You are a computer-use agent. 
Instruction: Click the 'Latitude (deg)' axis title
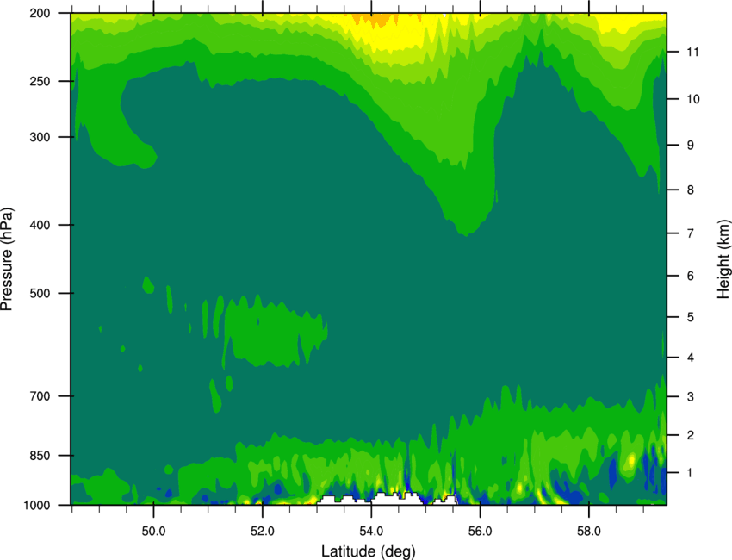tap(368, 551)
